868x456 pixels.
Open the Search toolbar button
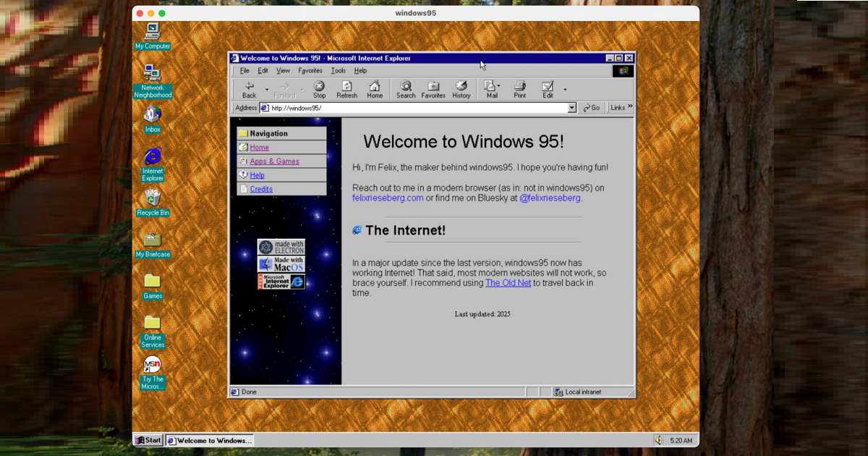coord(406,89)
